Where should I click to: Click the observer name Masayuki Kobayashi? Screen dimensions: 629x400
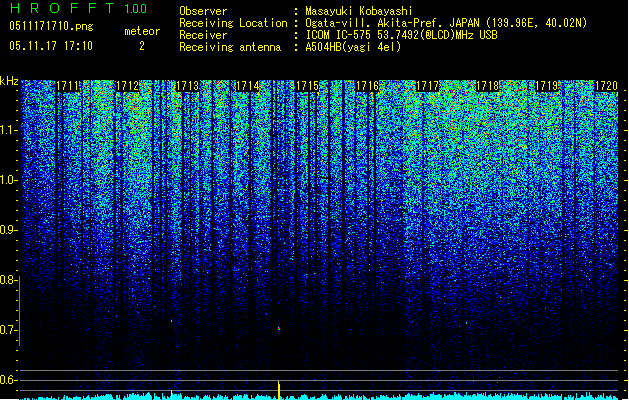coord(359,11)
